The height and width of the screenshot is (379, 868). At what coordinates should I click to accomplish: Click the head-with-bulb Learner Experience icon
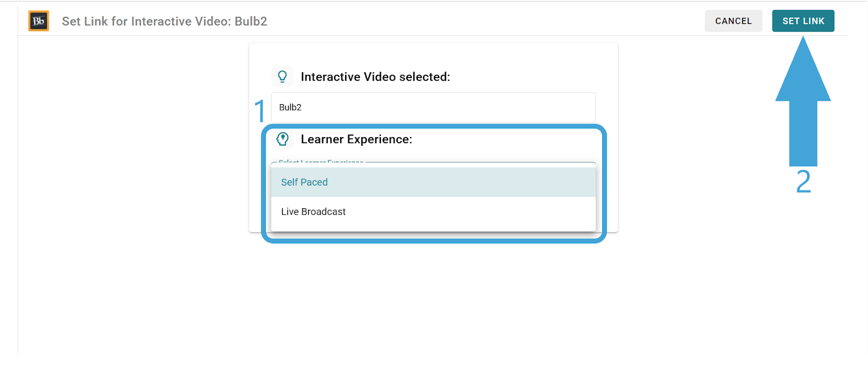point(282,139)
